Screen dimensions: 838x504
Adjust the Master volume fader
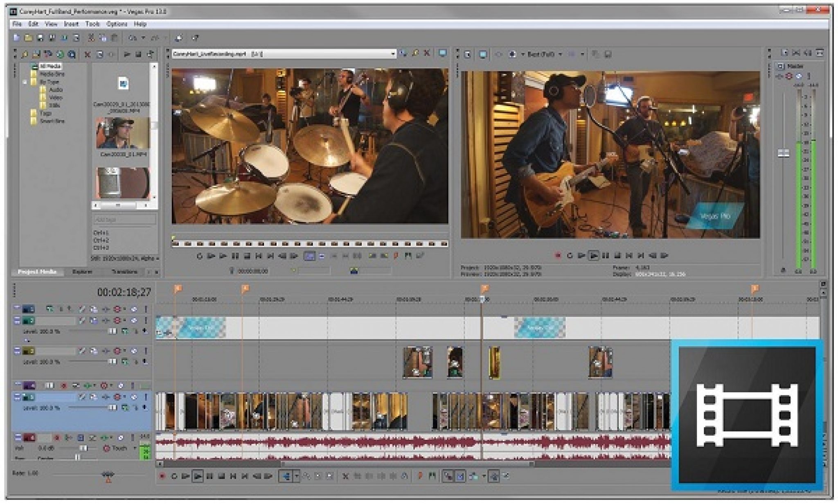point(783,153)
